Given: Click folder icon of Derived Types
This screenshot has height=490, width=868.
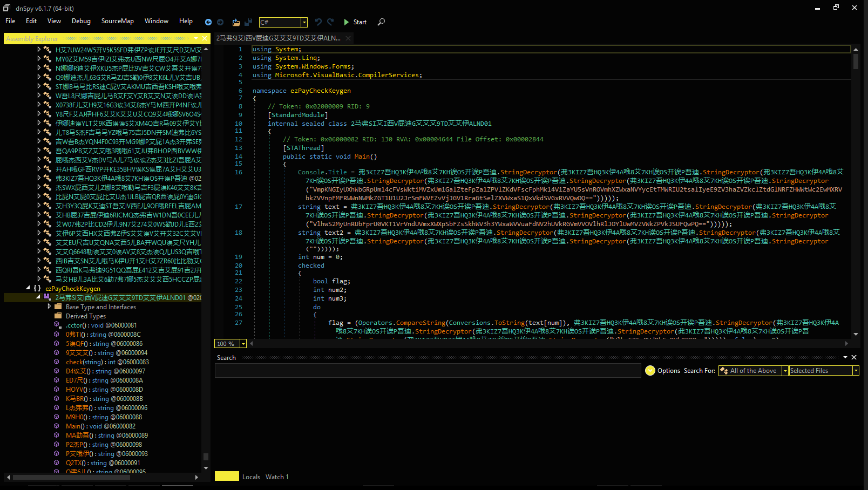Looking at the screenshot, I should coord(58,316).
